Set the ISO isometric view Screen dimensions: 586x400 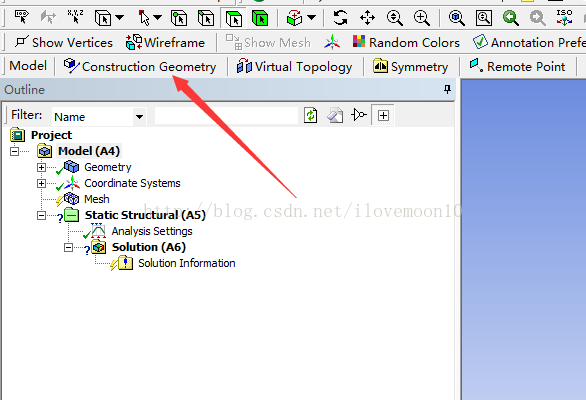[564, 17]
